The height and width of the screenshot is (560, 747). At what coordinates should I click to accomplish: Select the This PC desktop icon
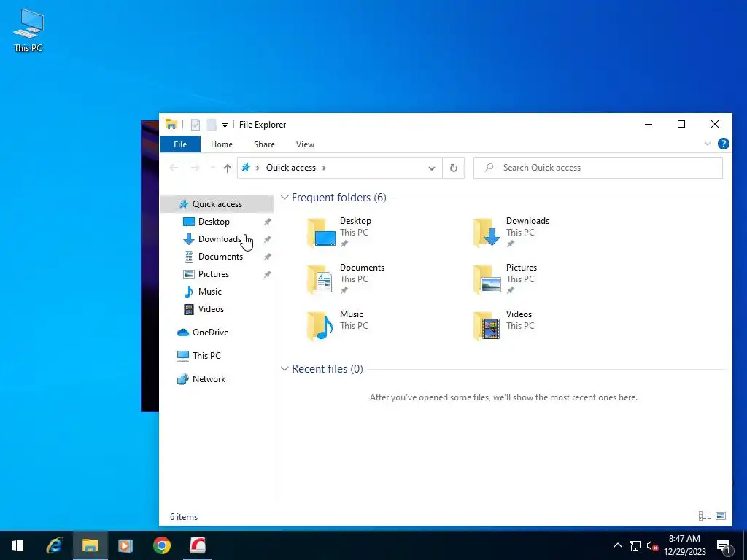pyautogui.click(x=28, y=31)
